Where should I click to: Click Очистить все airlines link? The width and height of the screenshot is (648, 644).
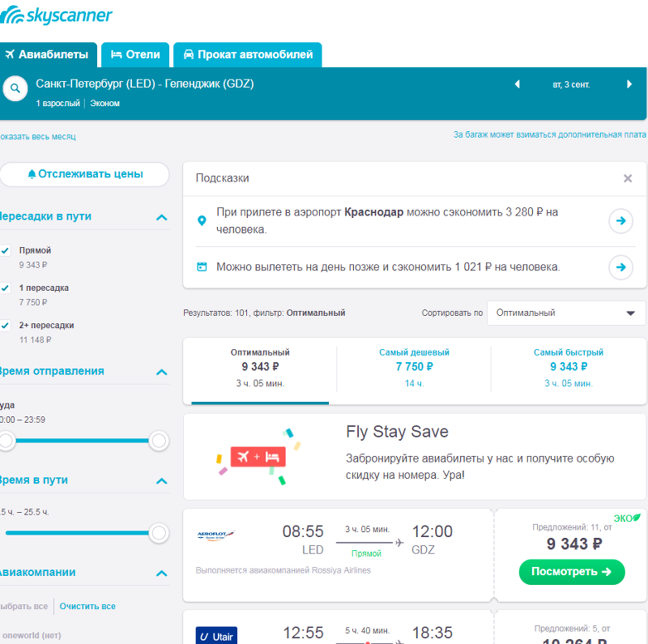pos(87,606)
